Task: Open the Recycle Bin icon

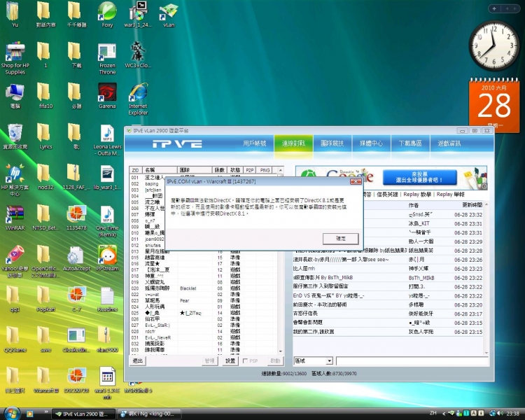Action: pyautogui.click(x=15, y=135)
